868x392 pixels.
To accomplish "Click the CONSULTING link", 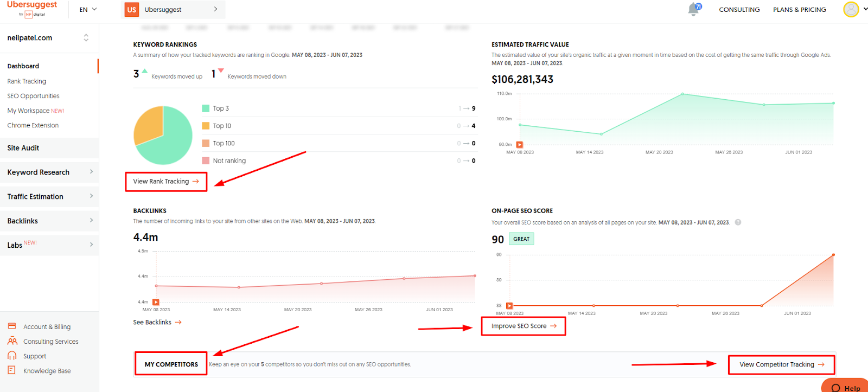I will (x=739, y=10).
